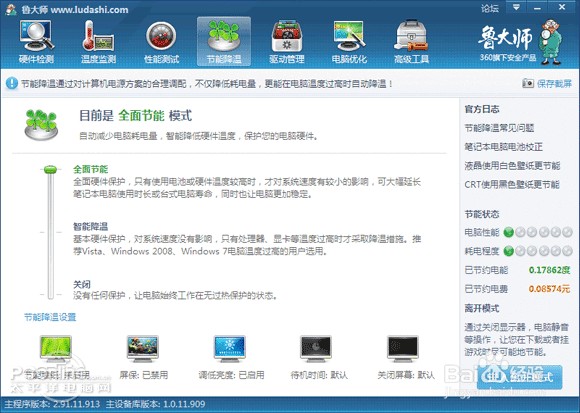Click the 保存截屏 link

pos(554,84)
